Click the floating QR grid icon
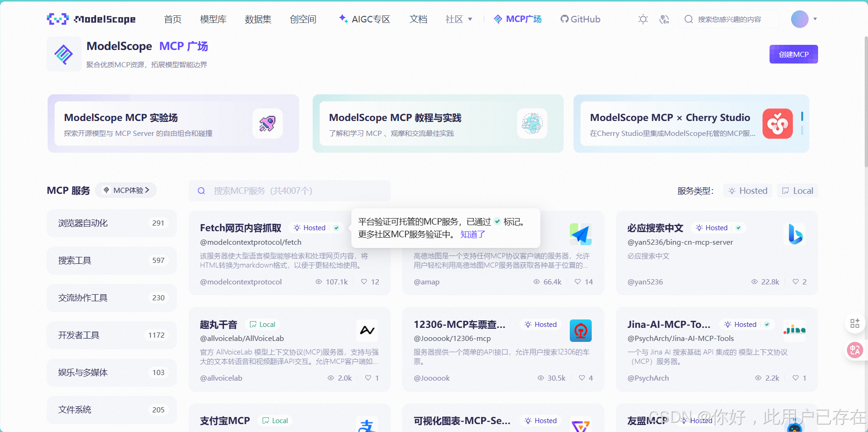Viewport: 868px width, 432px height. coord(855,323)
